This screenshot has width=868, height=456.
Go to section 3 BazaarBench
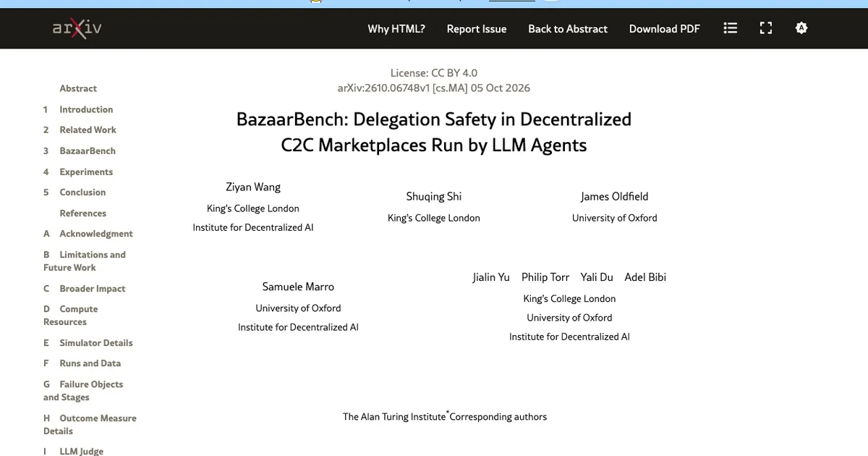coord(80,151)
